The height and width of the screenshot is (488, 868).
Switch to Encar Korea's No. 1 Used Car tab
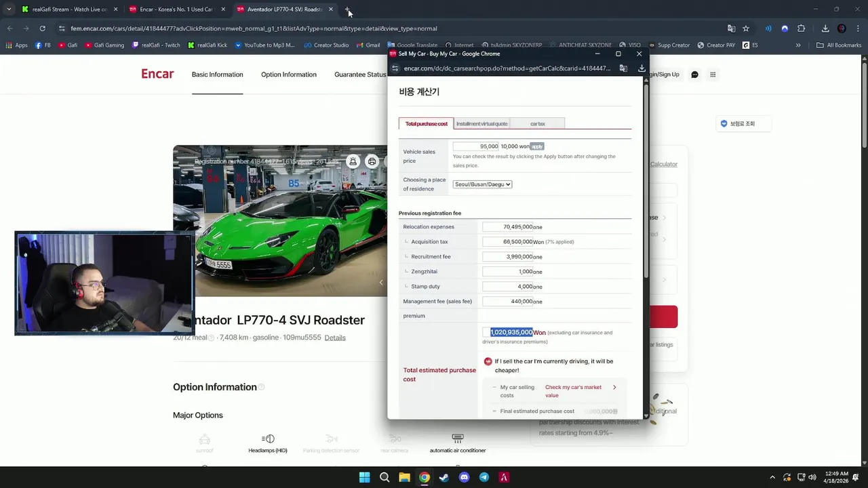point(176,9)
